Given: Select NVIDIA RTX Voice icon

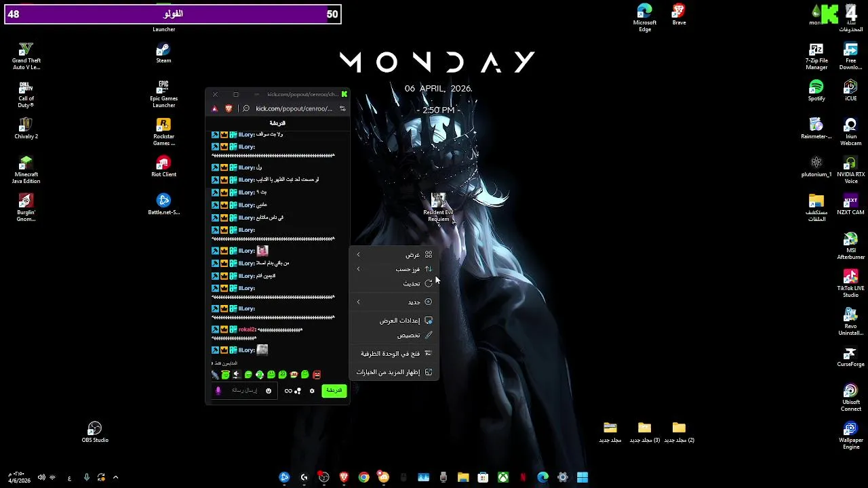Looking at the screenshot, I should click(850, 170).
